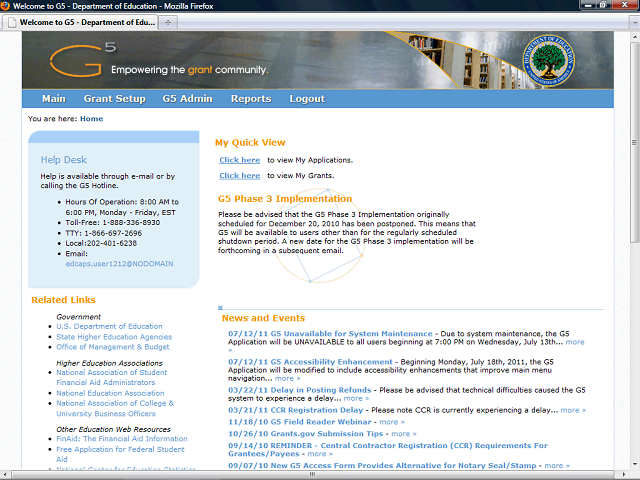640x480 pixels.
Task: Click the G5 logo in banner
Action: pyautogui.click(x=83, y=60)
